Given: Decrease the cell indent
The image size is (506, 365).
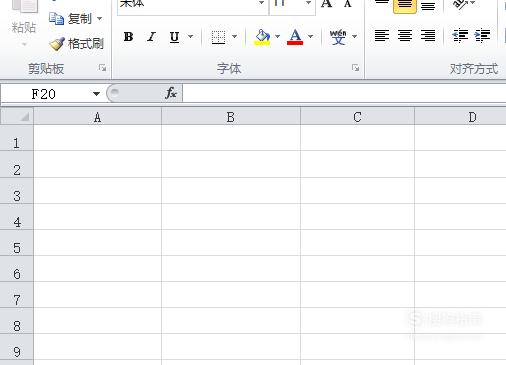Looking at the screenshot, I should pyautogui.click(x=460, y=36).
